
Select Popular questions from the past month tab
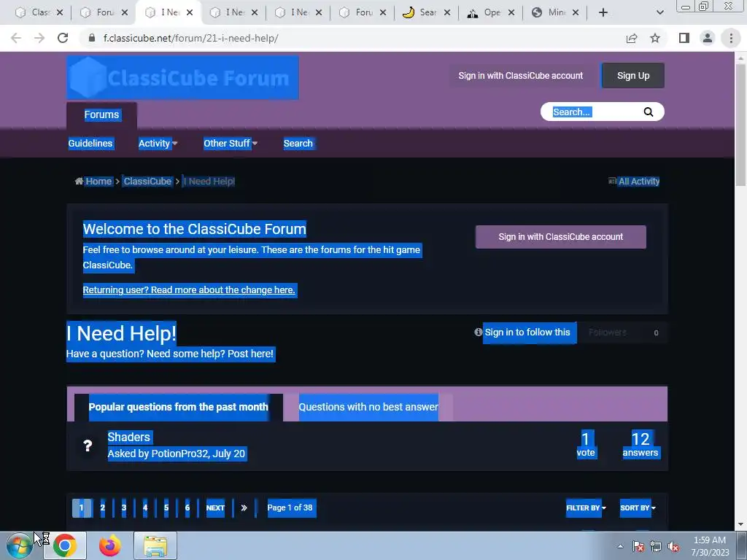179,407
